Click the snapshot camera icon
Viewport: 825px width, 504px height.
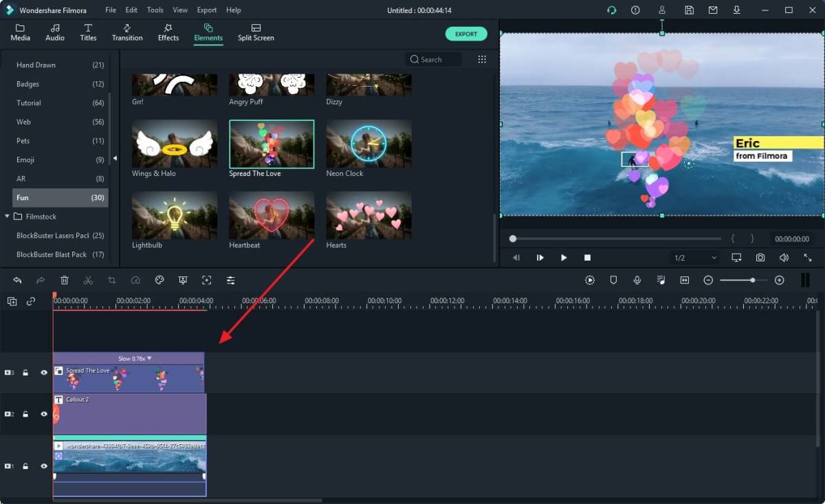(x=760, y=258)
